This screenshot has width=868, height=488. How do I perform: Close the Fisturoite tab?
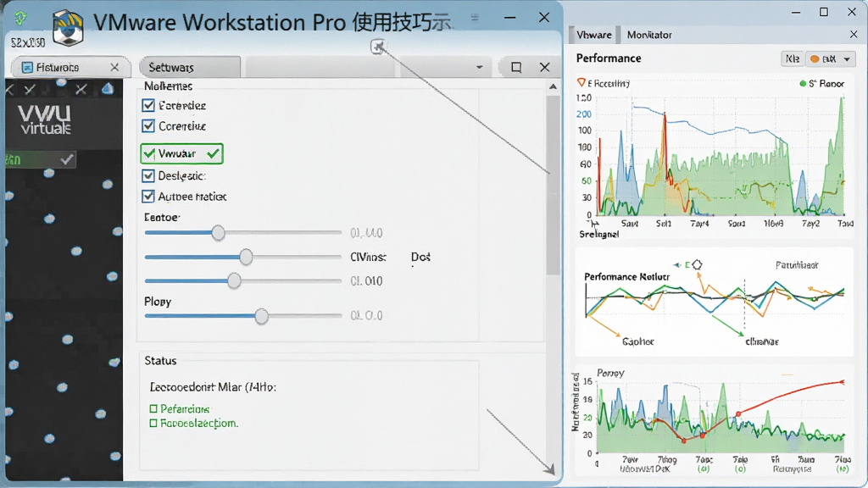(x=114, y=68)
